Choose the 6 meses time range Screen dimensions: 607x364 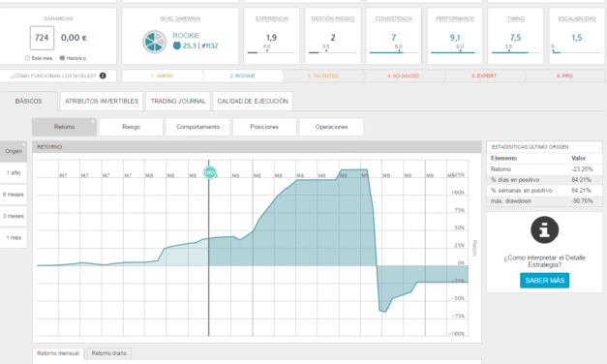[14, 195]
